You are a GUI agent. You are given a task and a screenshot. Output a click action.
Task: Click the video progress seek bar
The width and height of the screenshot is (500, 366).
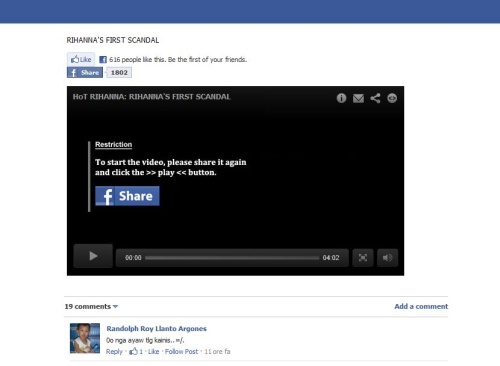(x=232, y=258)
